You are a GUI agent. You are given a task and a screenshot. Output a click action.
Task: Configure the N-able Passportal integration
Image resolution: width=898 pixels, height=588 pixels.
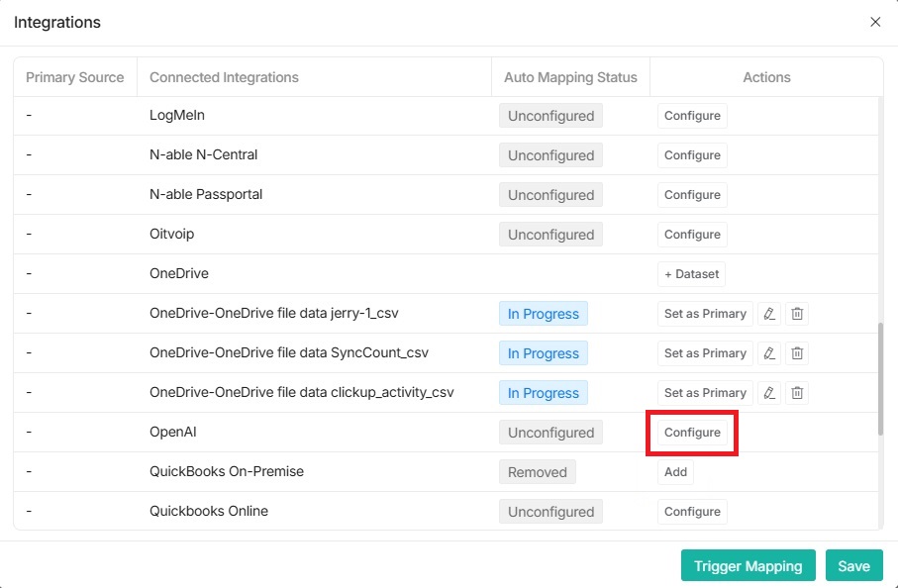pos(692,195)
